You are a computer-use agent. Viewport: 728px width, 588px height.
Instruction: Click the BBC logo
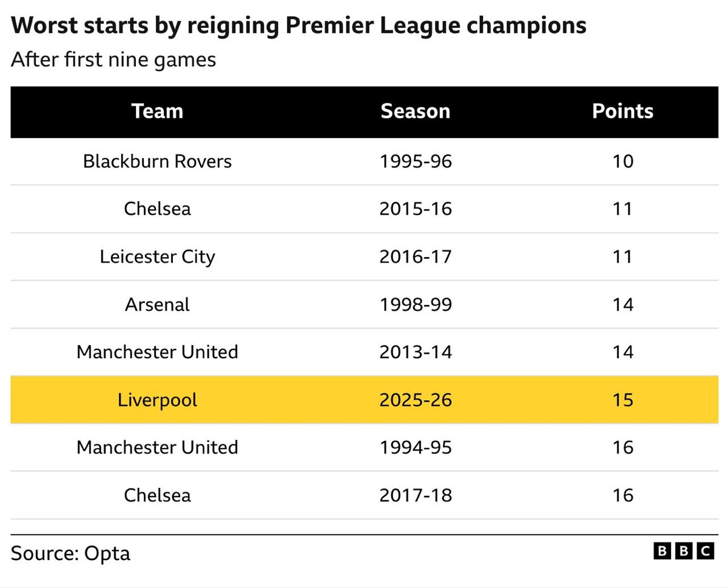(x=683, y=551)
